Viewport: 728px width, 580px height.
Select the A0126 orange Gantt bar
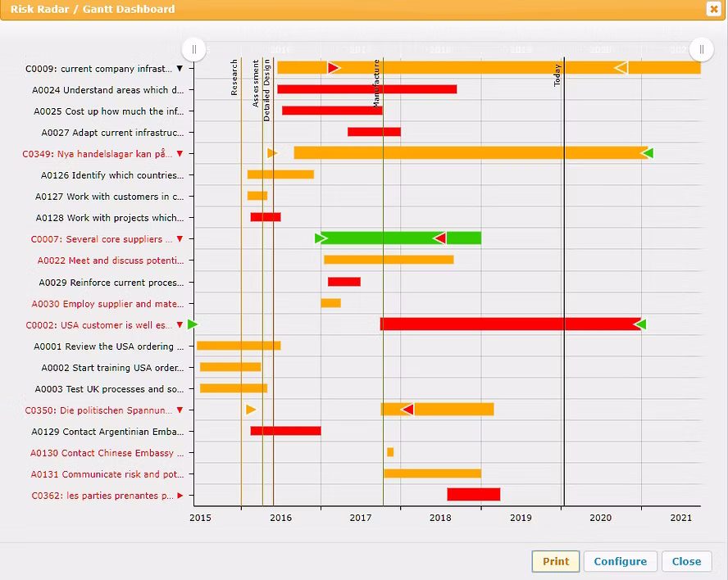[x=280, y=174]
